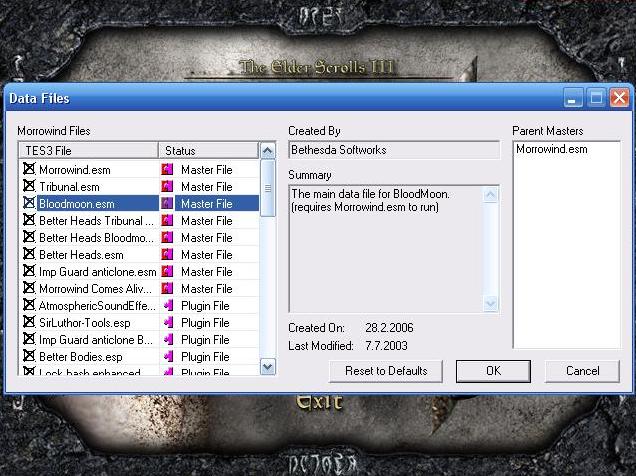Click the Better Heads.esm master file icon
The width and height of the screenshot is (636, 476).
point(167,255)
